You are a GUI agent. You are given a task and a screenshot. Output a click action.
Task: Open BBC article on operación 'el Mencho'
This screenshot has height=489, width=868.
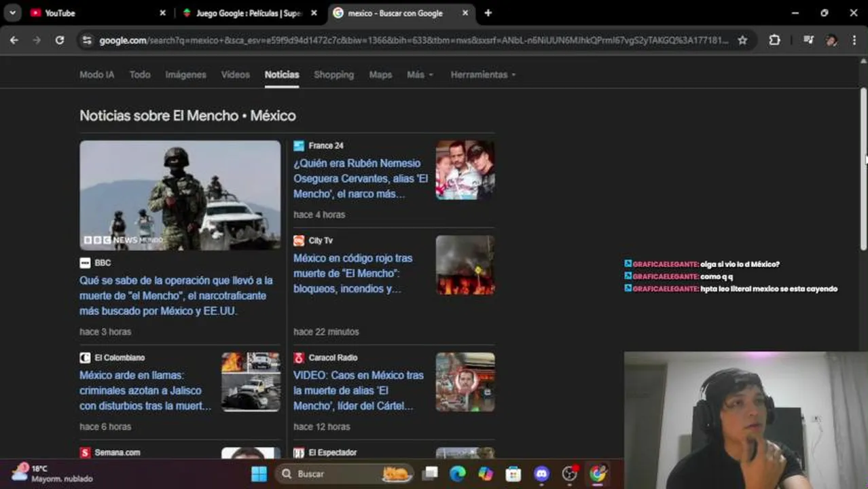176,295
